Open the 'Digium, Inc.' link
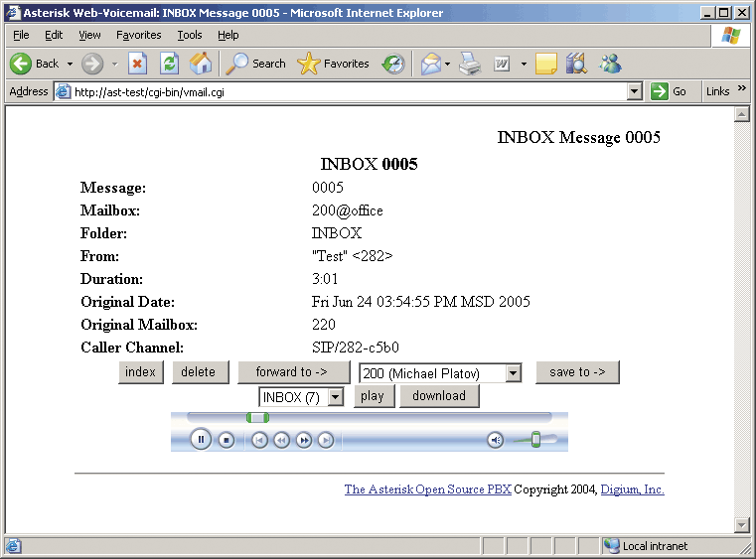This screenshot has height=559, width=756. pos(633,489)
